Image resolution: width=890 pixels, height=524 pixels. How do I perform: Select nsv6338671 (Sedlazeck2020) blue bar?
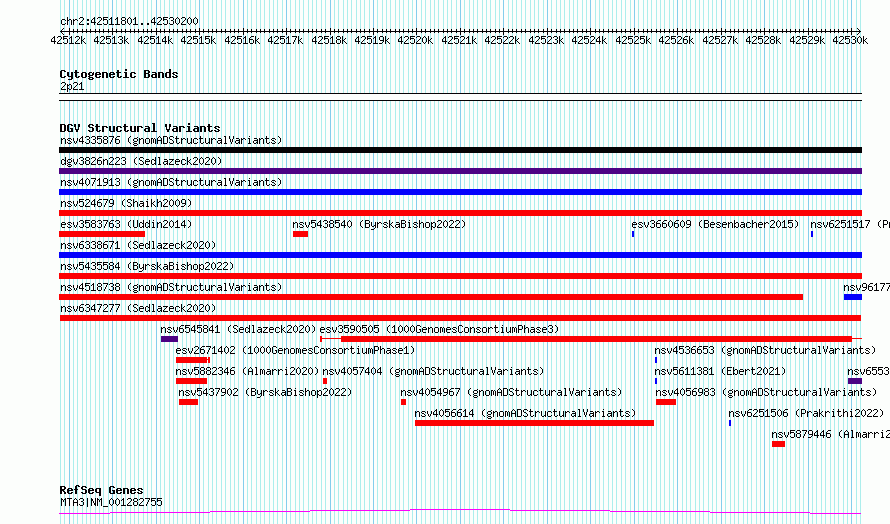coord(460,255)
